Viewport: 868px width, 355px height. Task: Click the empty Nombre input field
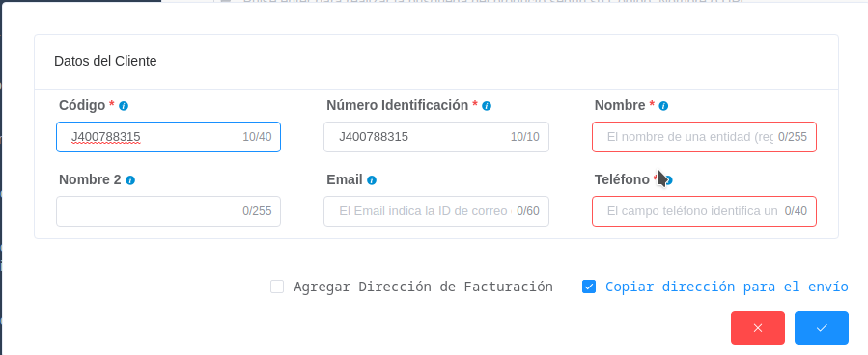(704, 137)
